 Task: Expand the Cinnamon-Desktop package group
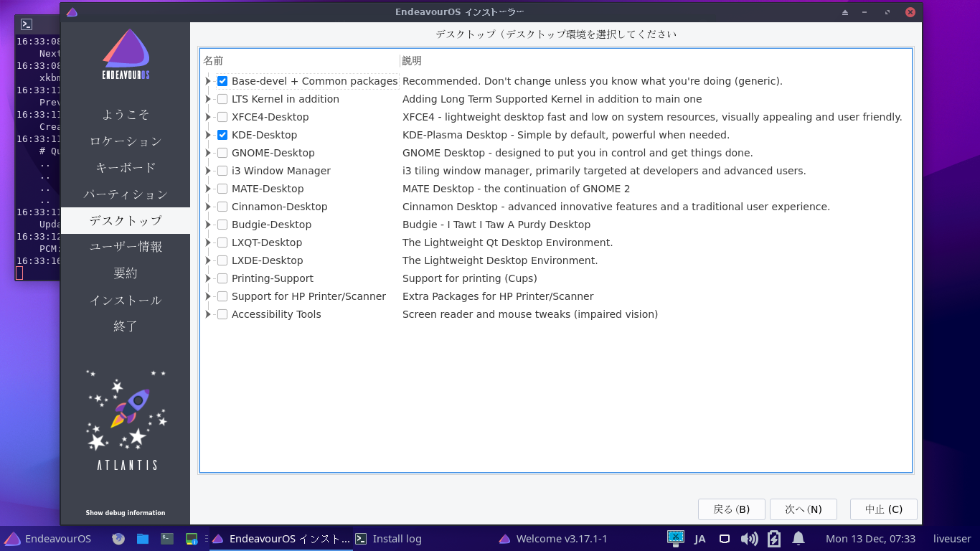coord(208,207)
